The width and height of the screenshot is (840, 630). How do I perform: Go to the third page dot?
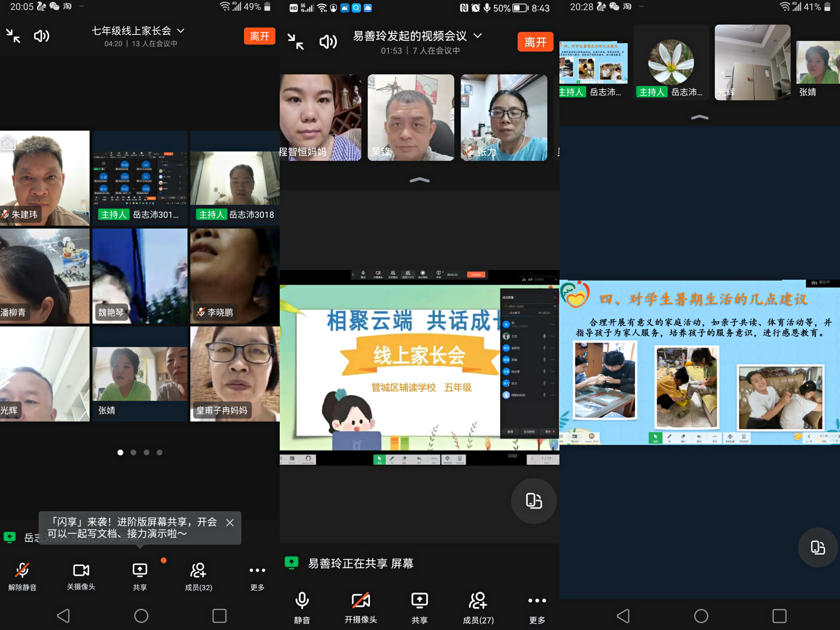tap(146, 452)
